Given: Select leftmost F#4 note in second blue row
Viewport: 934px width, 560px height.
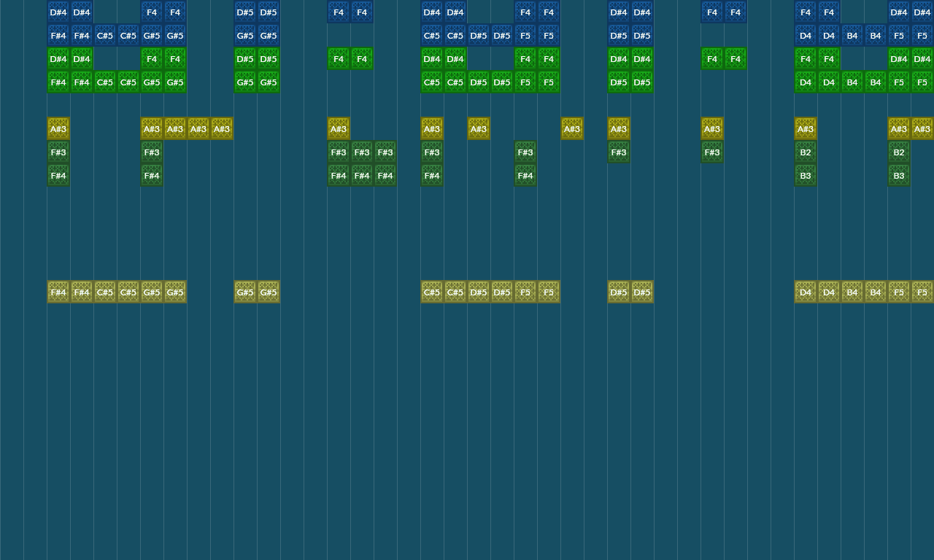Looking at the screenshot, I should pos(58,36).
